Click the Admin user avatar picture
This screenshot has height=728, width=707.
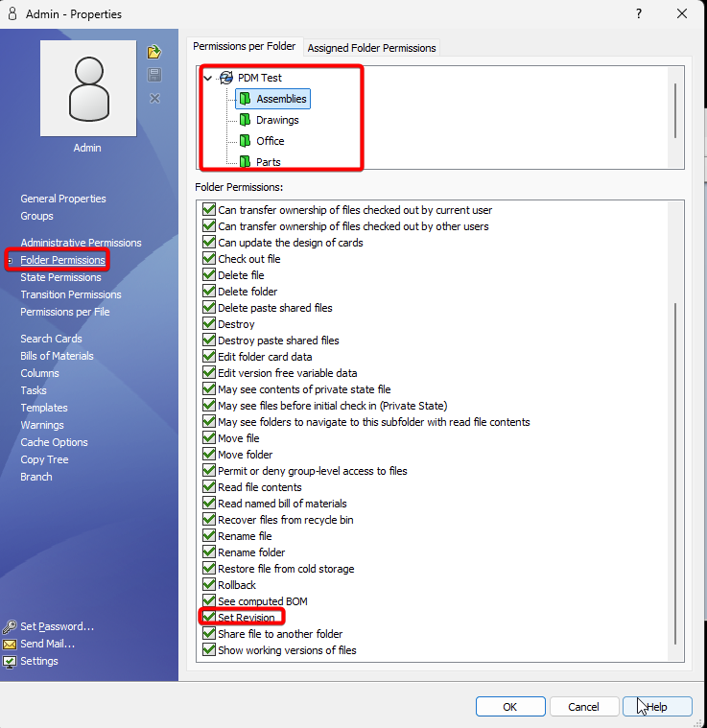point(88,88)
